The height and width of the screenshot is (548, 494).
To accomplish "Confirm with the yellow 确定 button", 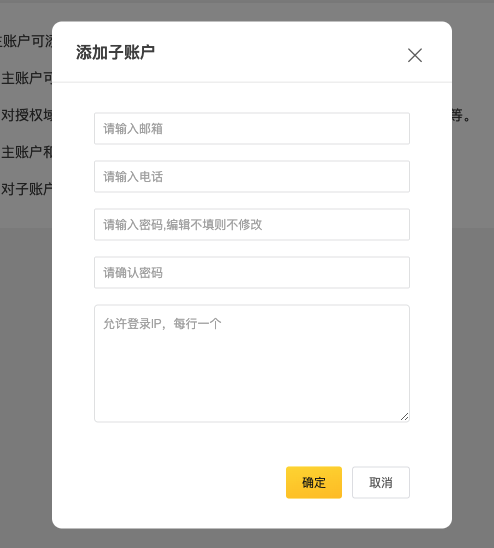I will click(314, 482).
